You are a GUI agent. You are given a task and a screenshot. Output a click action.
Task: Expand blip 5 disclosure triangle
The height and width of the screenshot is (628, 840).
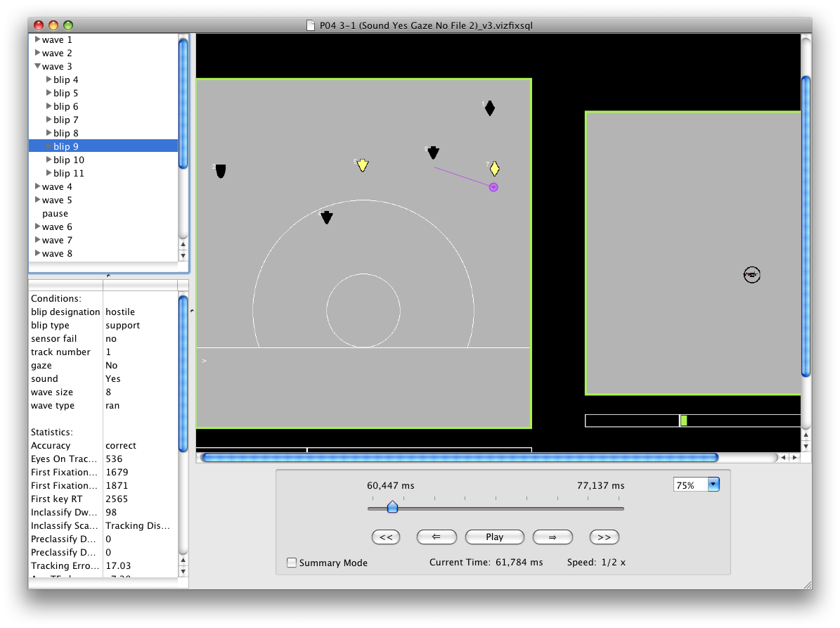tap(49, 93)
